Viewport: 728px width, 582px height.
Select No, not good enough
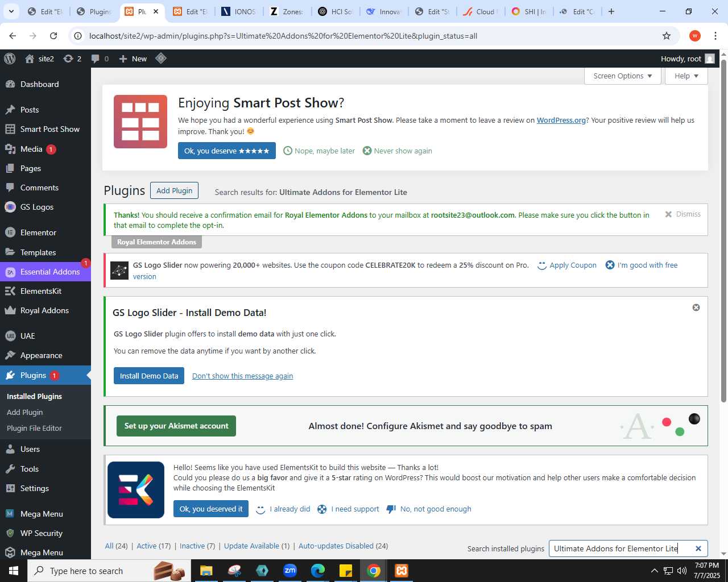tap(429, 509)
